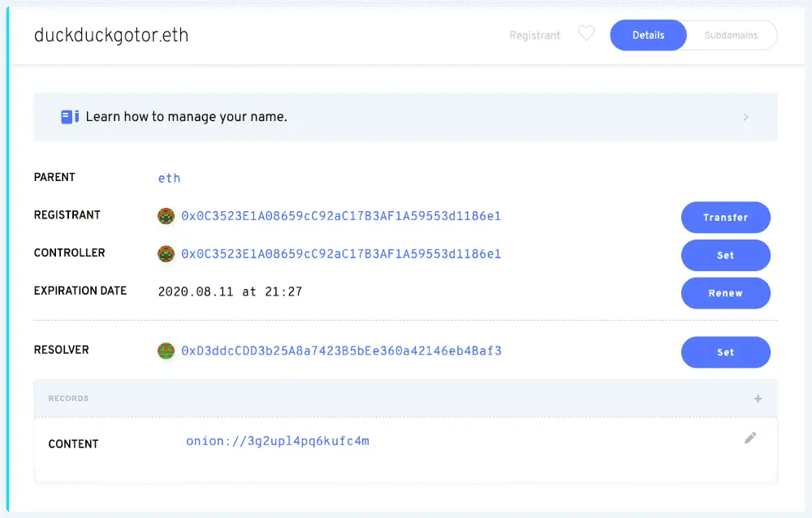The height and width of the screenshot is (518, 812).
Task: Click the identicon beside the resolver address
Action: (166, 352)
